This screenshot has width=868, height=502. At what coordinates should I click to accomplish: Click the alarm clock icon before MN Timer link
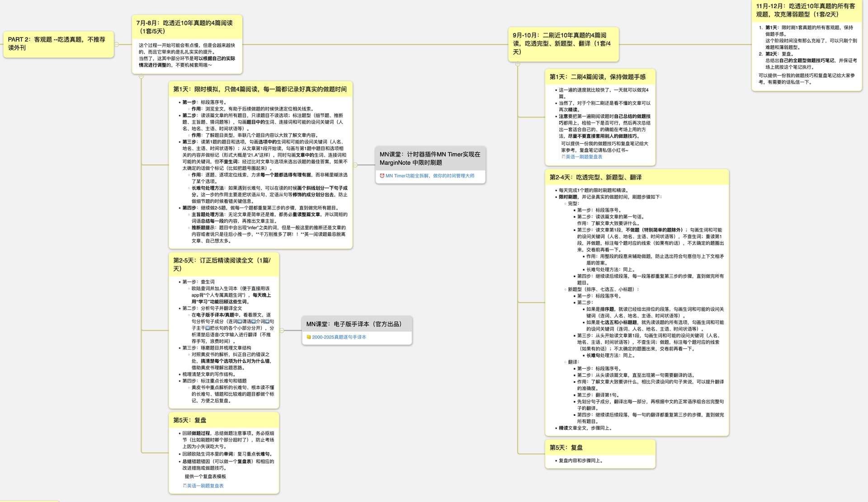382,176
